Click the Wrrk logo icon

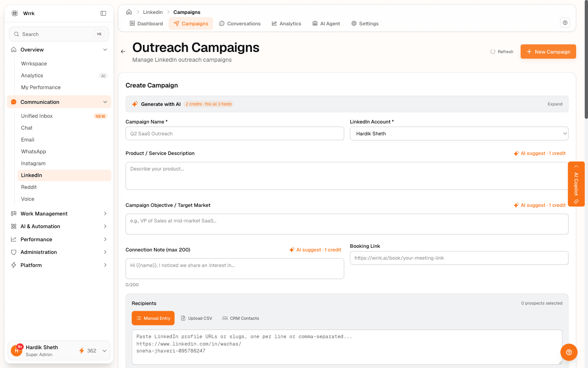[15, 13]
